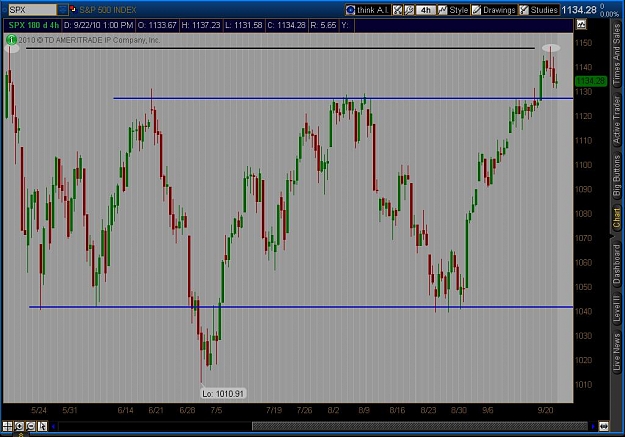Click the black trendline near 1148
The width and height of the screenshot is (625, 437).
point(280,48)
